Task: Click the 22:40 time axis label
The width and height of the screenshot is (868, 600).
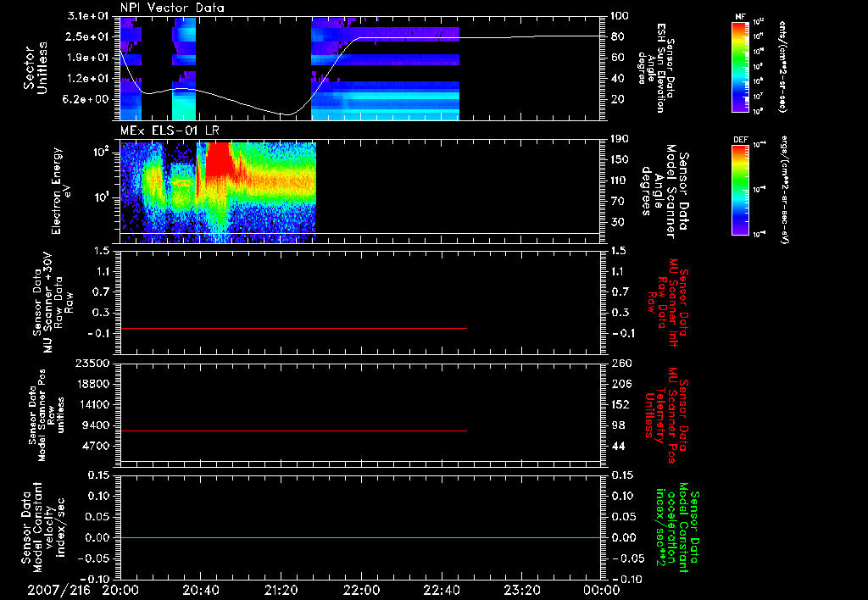Action: click(x=442, y=591)
